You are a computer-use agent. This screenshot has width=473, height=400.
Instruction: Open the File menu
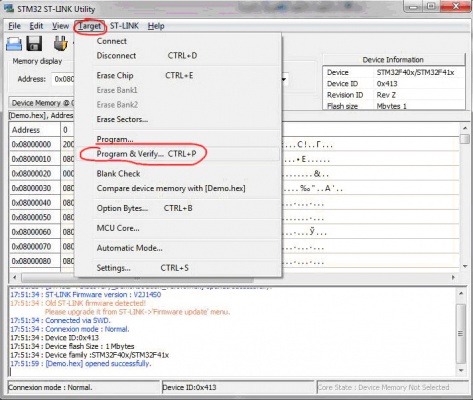[14, 26]
